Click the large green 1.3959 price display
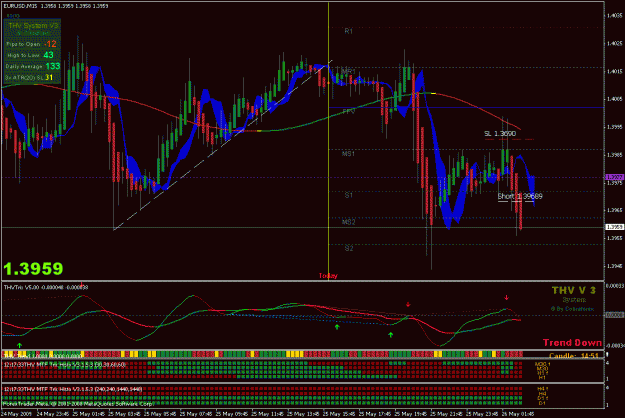Viewport: 625px width, 418px height. 33,269
